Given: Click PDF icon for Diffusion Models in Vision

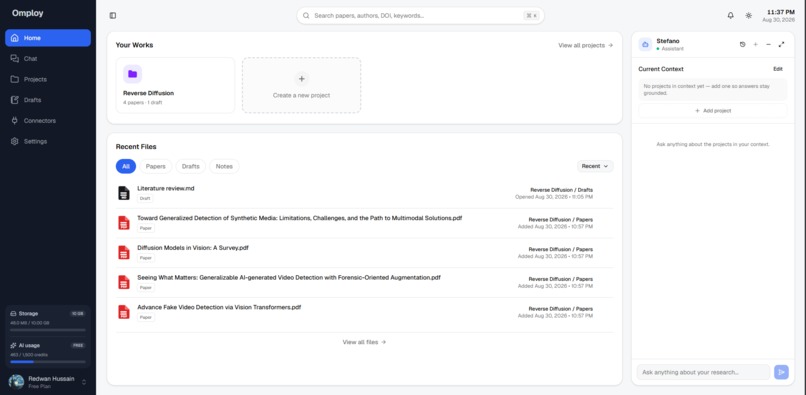Looking at the screenshot, I should pos(124,253).
